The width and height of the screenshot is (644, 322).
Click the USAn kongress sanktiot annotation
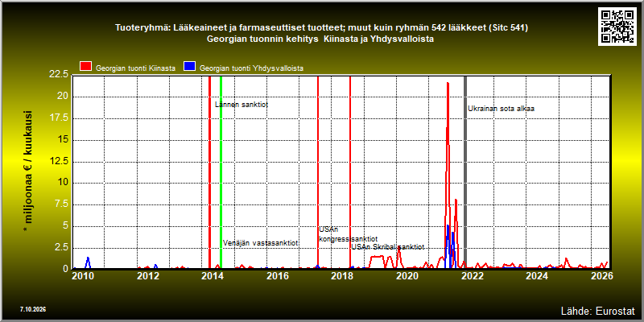click(349, 234)
